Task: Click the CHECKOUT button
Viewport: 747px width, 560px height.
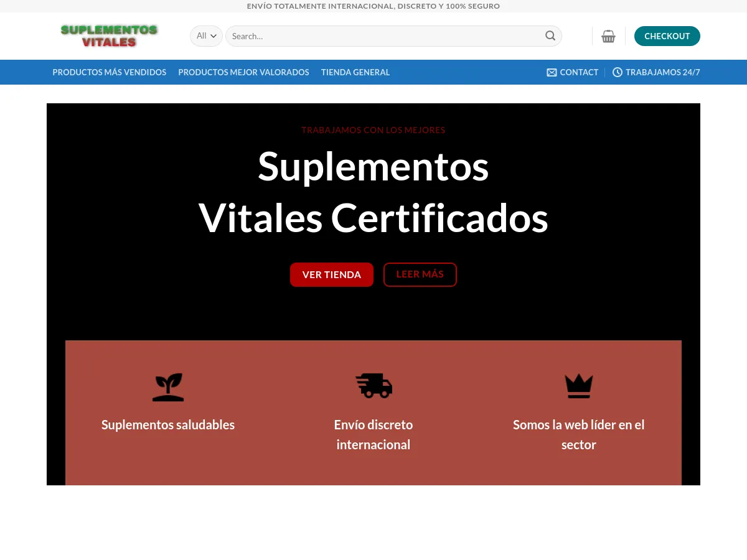Action: click(x=667, y=36)
